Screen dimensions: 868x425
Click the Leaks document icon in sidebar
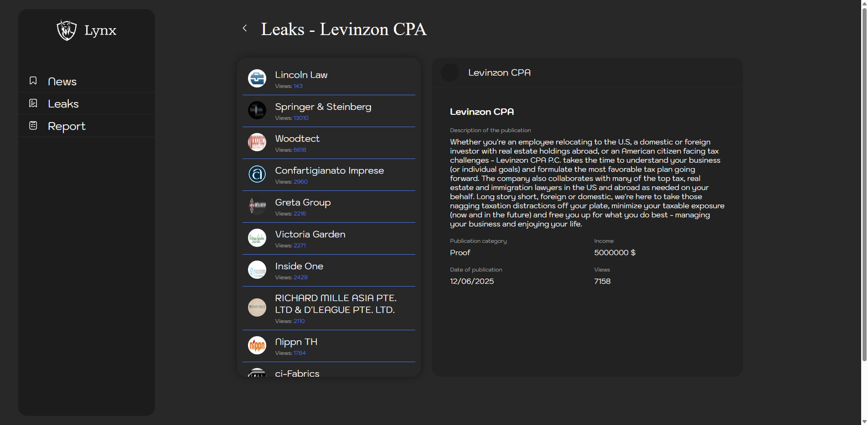(33, 103)
